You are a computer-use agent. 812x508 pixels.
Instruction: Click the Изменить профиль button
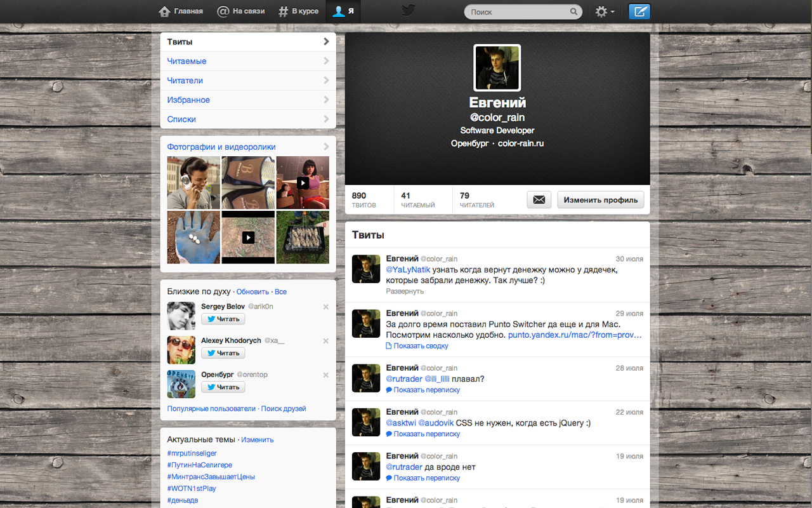pos(600,199)
